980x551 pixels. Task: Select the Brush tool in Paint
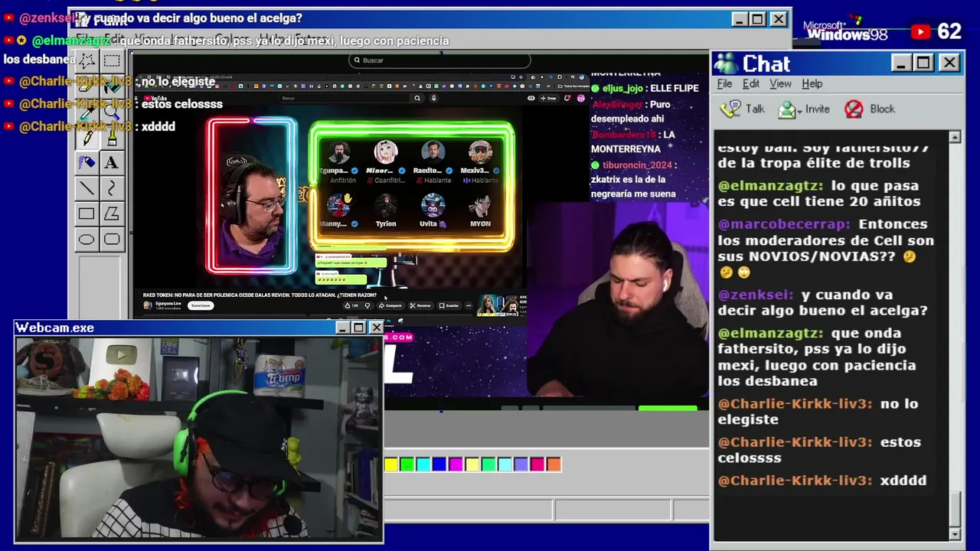tap(112, 138)
